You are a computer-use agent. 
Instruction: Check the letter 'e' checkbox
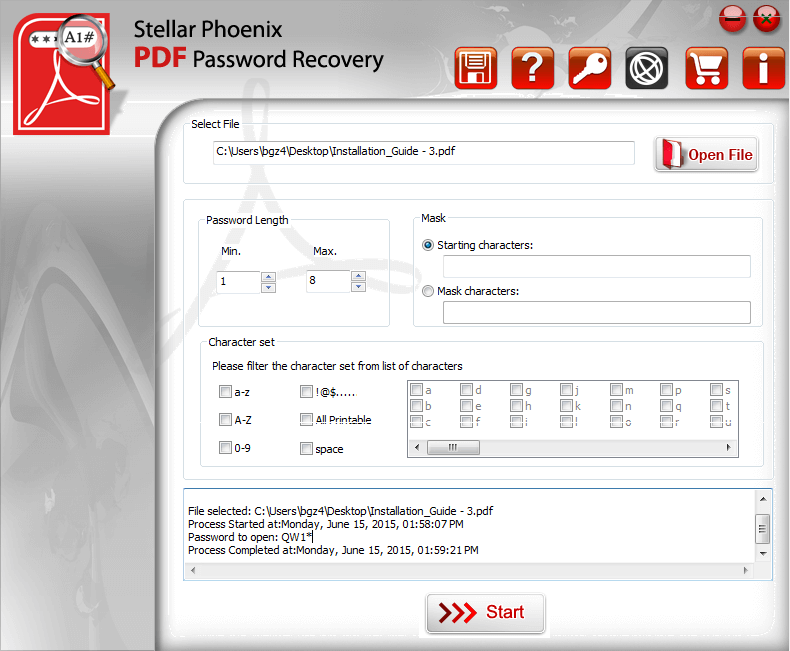(467, 406)
